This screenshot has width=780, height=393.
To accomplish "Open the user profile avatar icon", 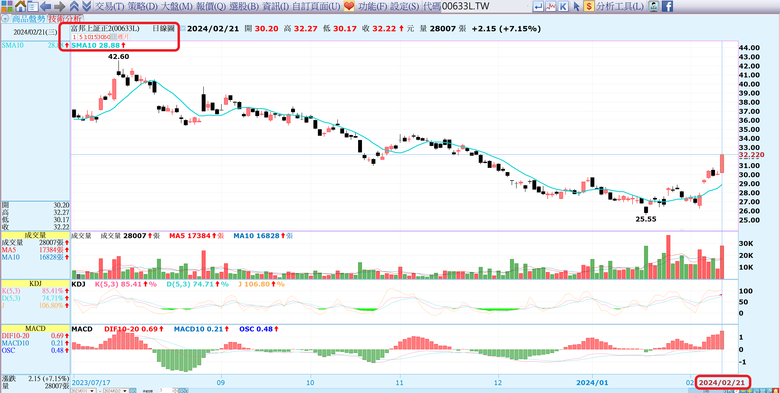I will coord(655,6).
